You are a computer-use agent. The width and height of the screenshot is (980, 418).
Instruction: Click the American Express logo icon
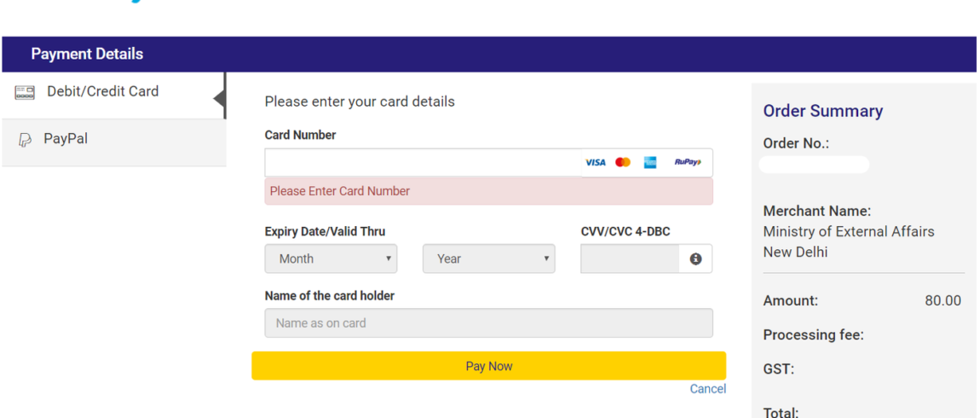650,163
